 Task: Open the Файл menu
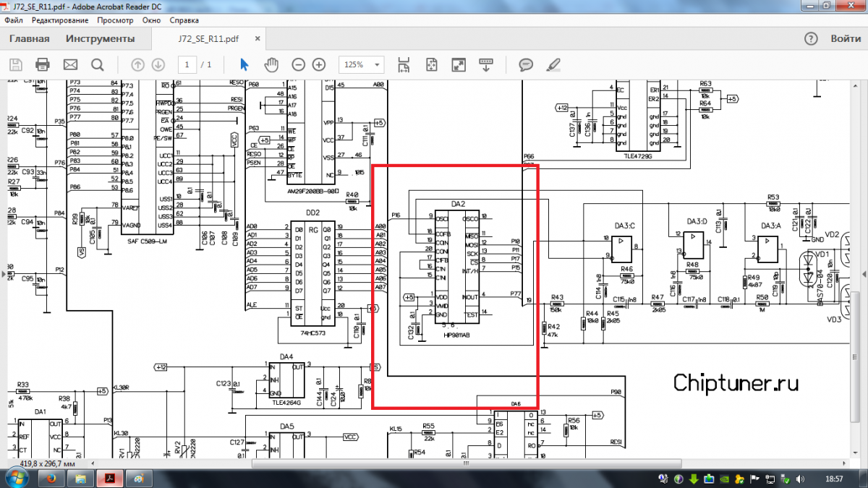pos(13,20)
